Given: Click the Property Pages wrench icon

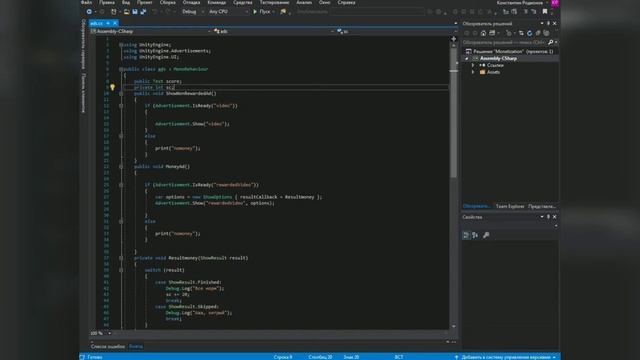Looking at the screenshot, I should [x=486, y=235].
